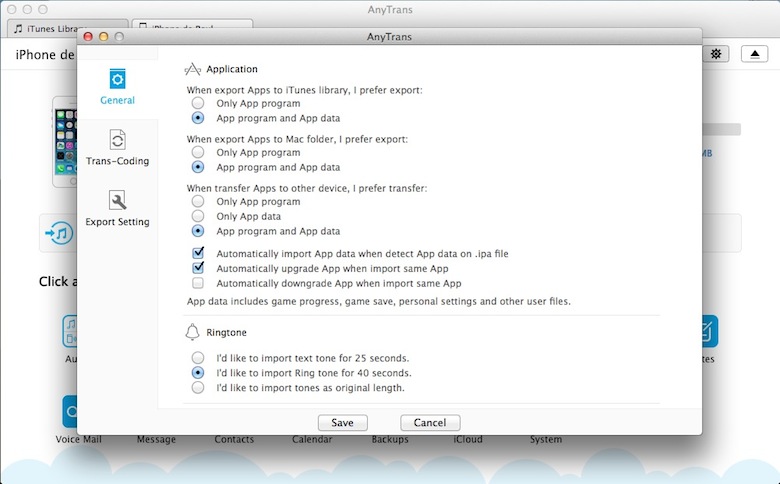
Task: Click the Ringtone bell icon
Action: click(x=192, y=332)
